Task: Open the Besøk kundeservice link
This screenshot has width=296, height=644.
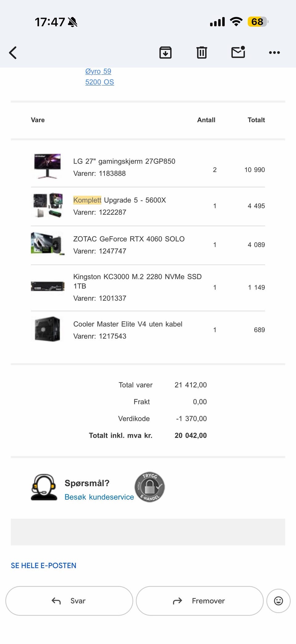Action: pos(99,497)
